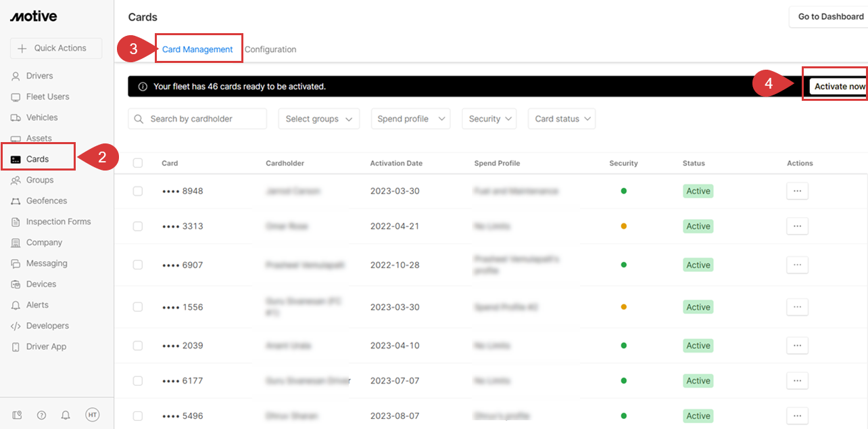Click the map icon in bottom bar

18,415
